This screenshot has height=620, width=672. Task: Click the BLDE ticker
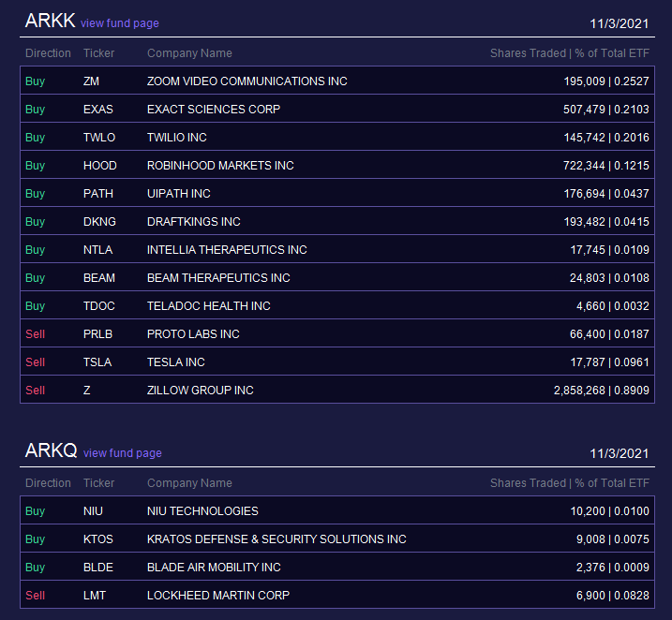point(98,568)
